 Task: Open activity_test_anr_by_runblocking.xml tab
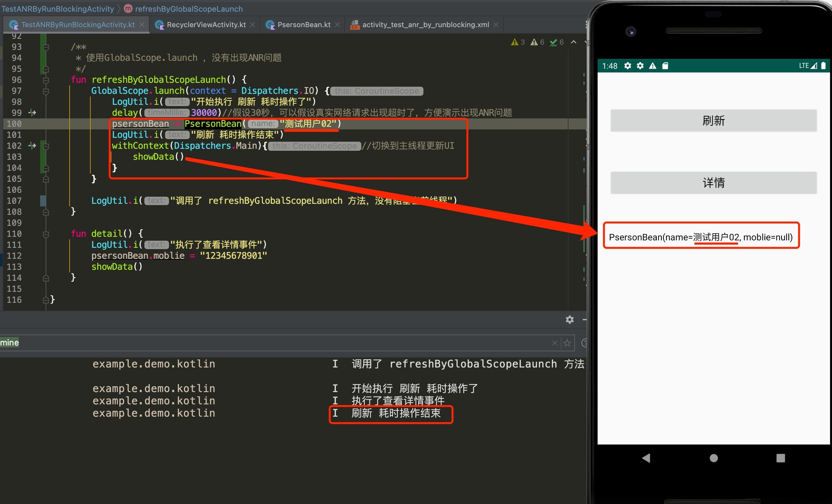coord(425,25)
